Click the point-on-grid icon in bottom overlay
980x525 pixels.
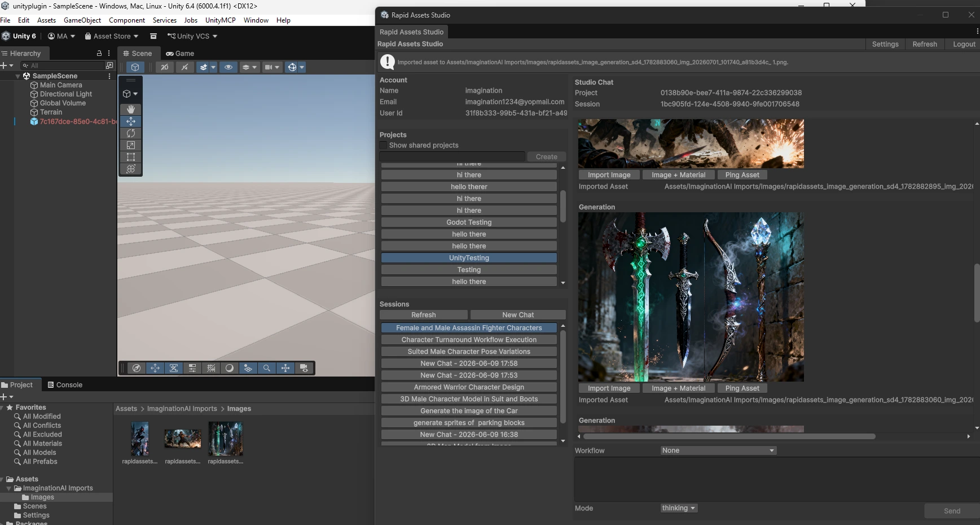[x=248, y=368]
